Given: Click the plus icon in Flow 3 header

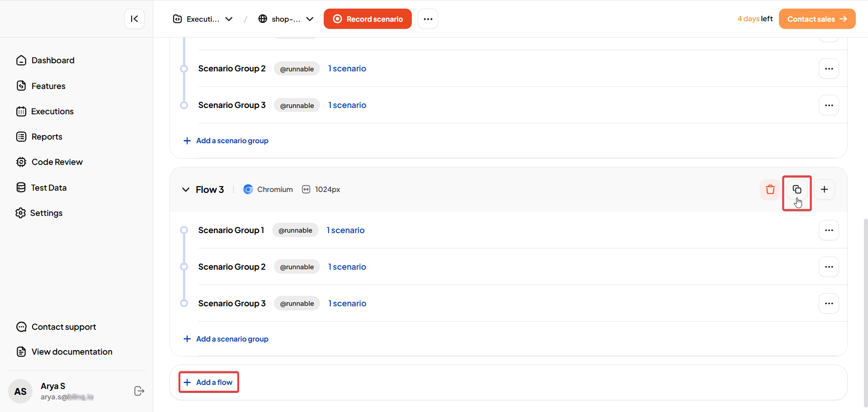Looking at the screenshot, I should click(824, 190).
